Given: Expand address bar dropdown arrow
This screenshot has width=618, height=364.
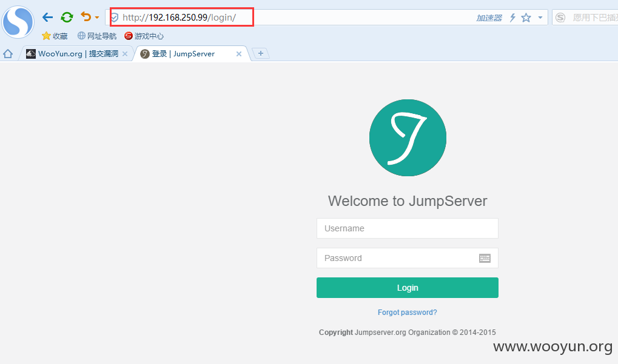Looking at the screenshot, I should coord(540,18).
